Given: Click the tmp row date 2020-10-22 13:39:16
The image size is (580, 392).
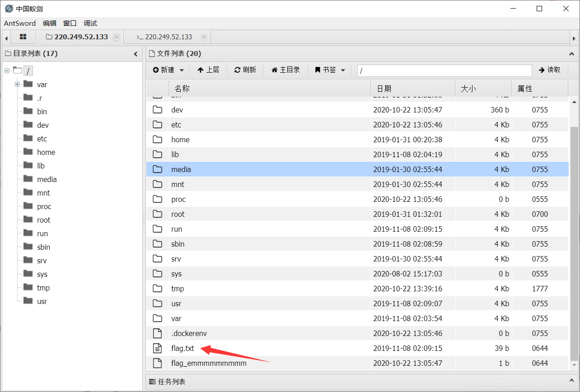Looking at the screenshot, I should coord(407,289).
